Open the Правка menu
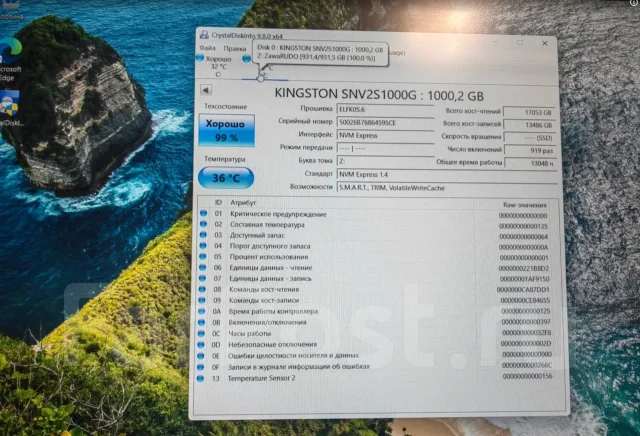This screenshot has width=640, height=436. 235,48
